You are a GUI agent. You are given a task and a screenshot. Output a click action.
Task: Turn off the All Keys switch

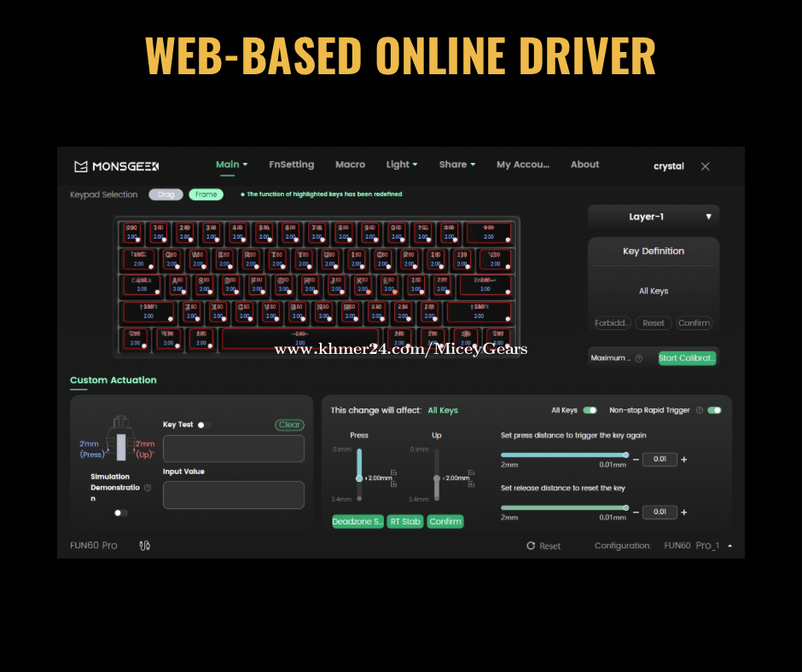tap(590, 410)
